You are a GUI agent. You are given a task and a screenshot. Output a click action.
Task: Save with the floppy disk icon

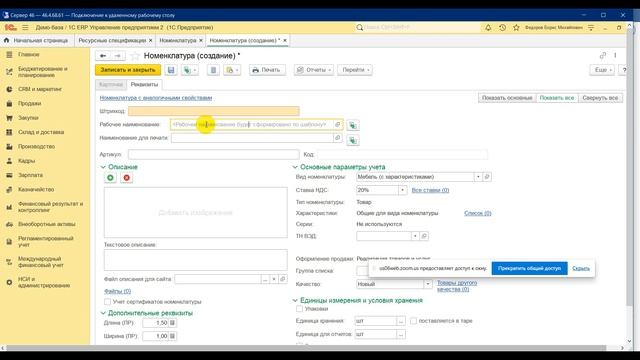tap(171, 70)
